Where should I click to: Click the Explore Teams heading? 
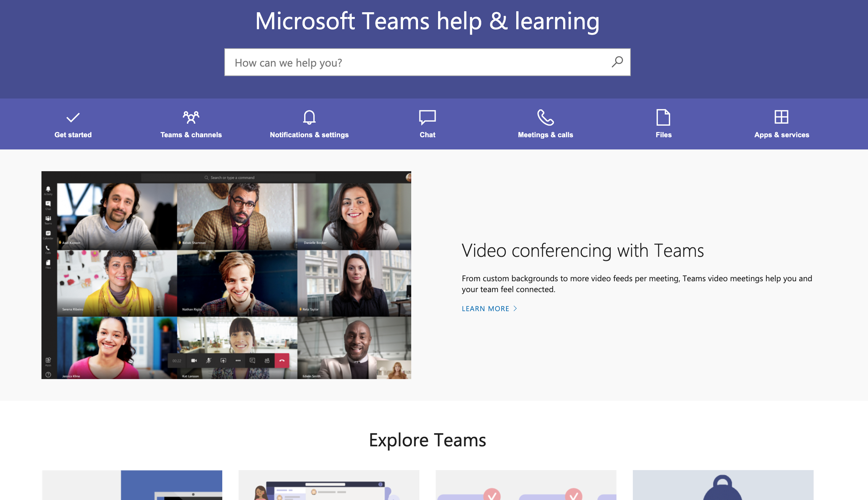pos(427,440)
